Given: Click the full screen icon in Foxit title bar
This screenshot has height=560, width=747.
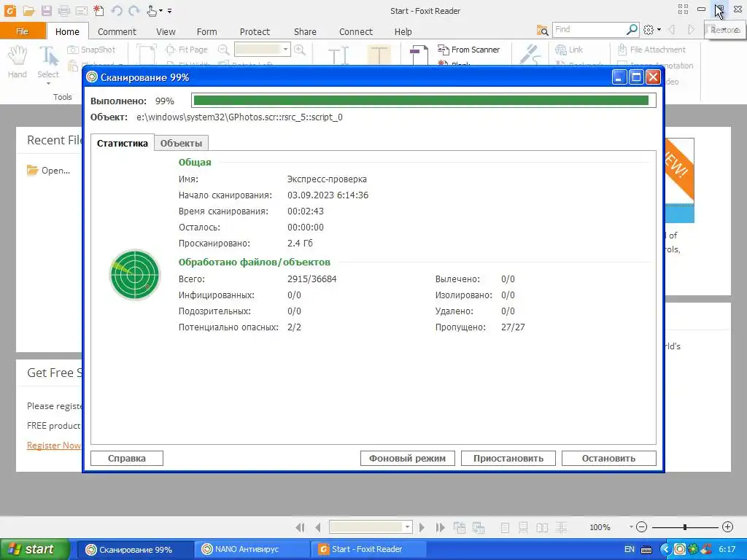Looking at the screenshot, I should (x=683, y=9).
